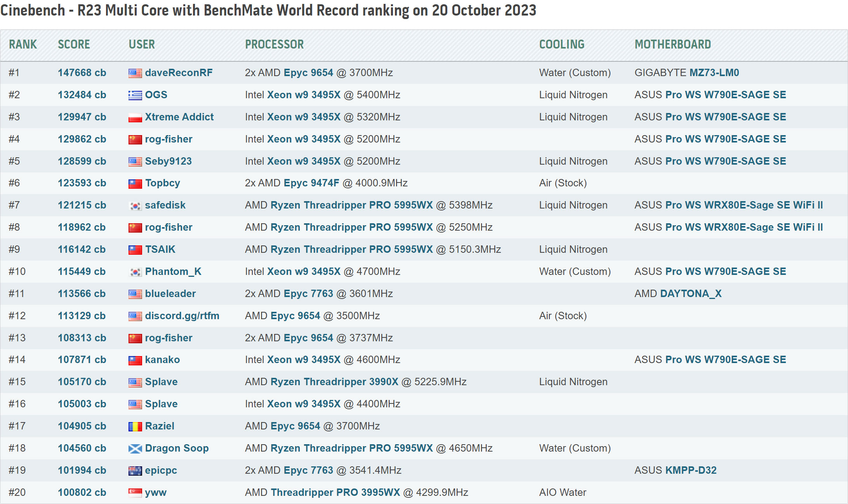Open the 129862 cb score entry
The width and height of the screenshot is (848, 504).
(x=82, y=139)
